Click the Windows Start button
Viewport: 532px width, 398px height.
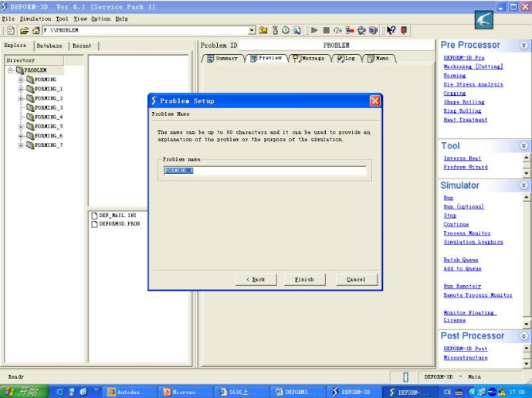coord(23,392)
